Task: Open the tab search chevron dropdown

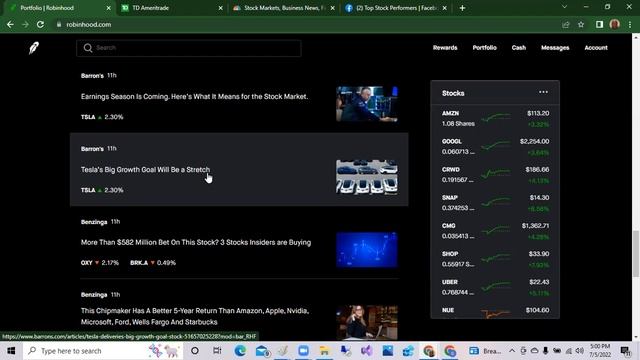Action: [564, 7]
